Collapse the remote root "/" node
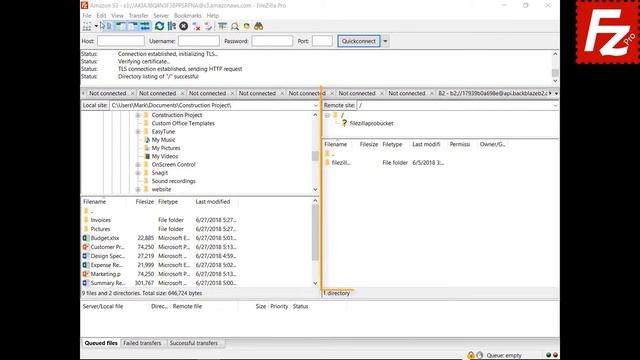640x360 pixels. [327, 116]
